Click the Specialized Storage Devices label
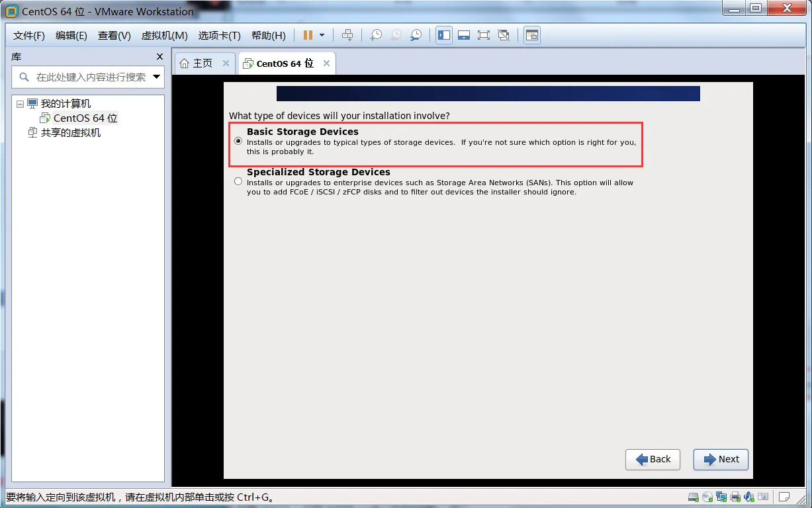This screenshot has height=508, width=812. pyautogui.click(x=318, y=172)
